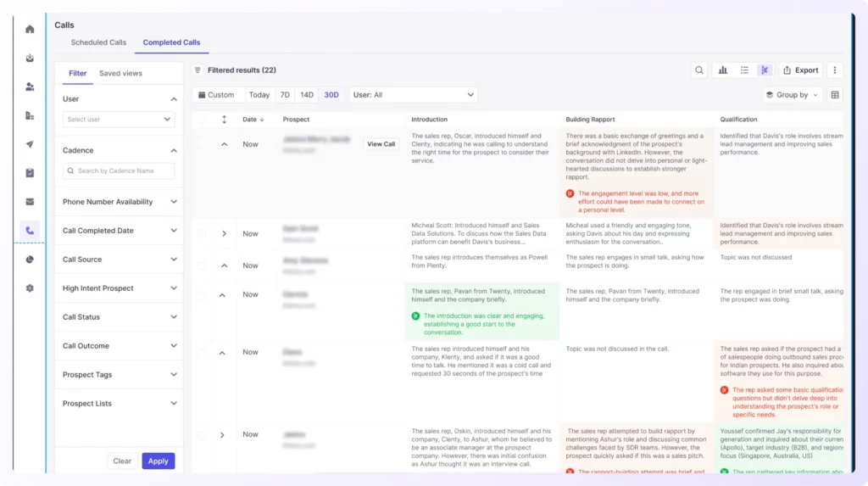Tick the select-all checkbox in table header
Viewport: 868px width, 486px height.
(x=202, y=119)
